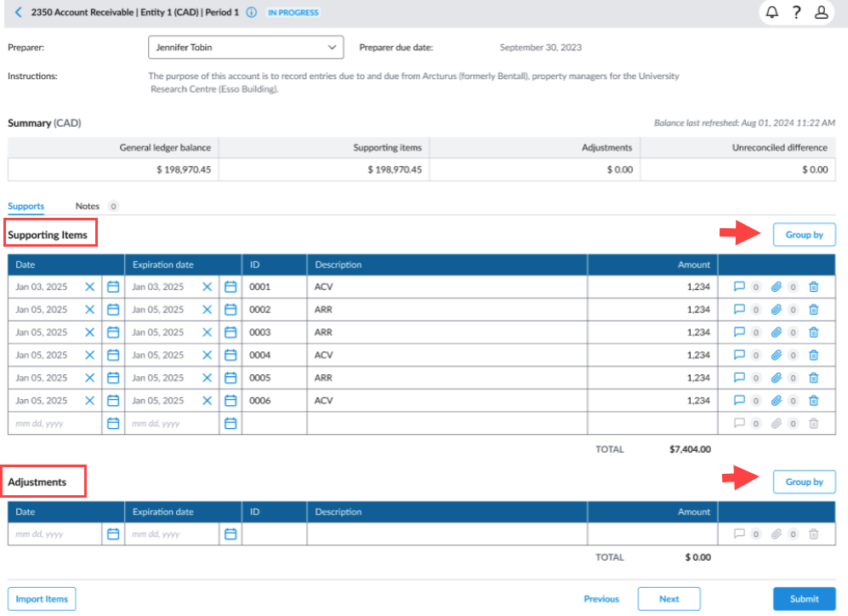
Task: Select the Supports tab
Action: [x=26, y=206]
